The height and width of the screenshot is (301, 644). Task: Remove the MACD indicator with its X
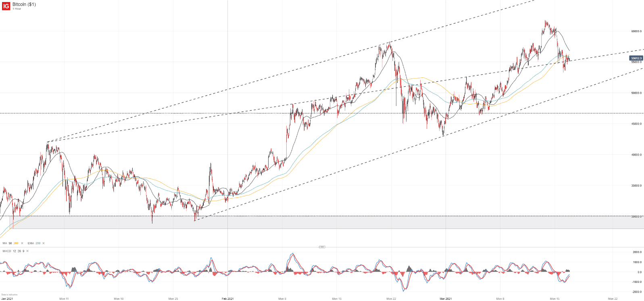pyautogui.click(x=27, y=251)
